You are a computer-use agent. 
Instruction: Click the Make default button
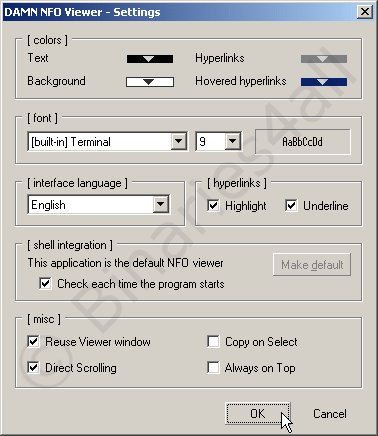click(x=312, y=265)
